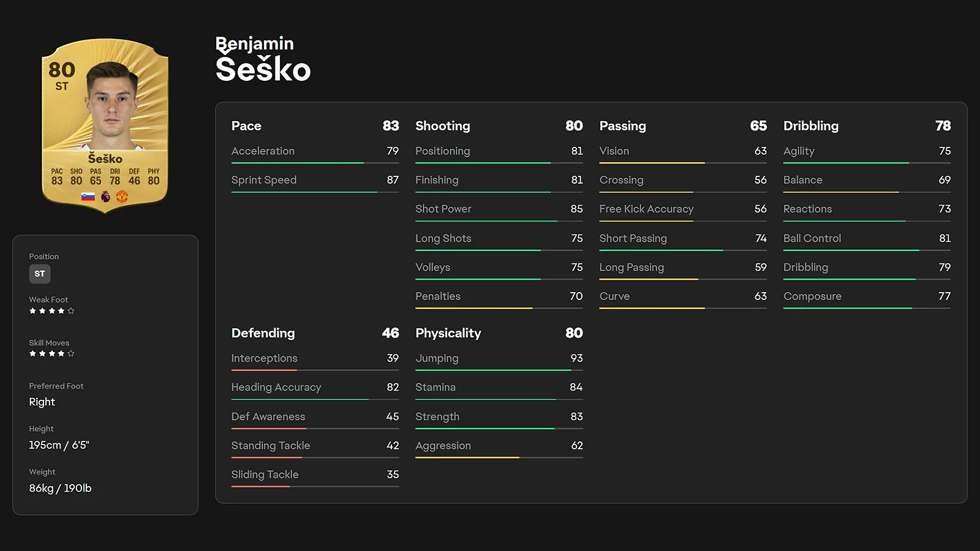Viewport: 980px width, 551px height.
Task: Click the Pace total value 83
Action: tap(391, 126)
